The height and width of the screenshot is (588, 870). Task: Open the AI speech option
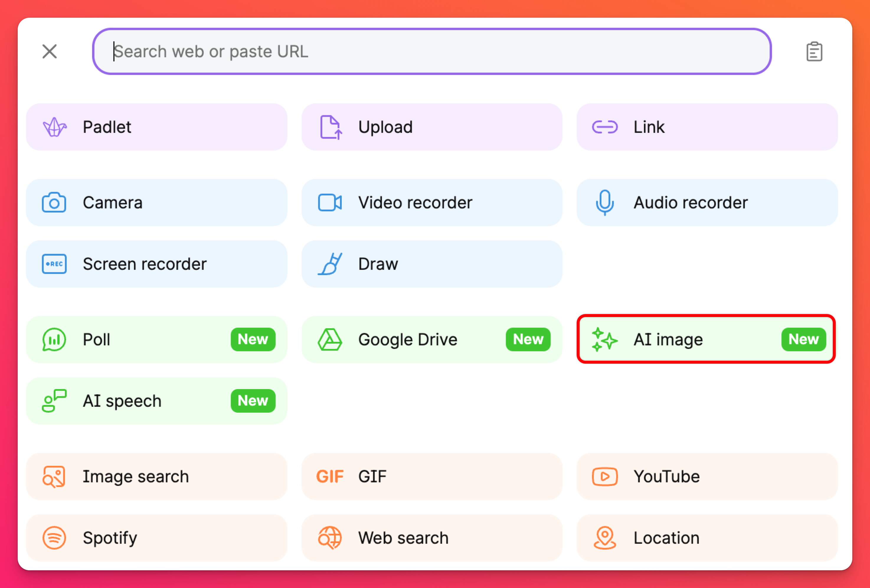tap(156, 401)
